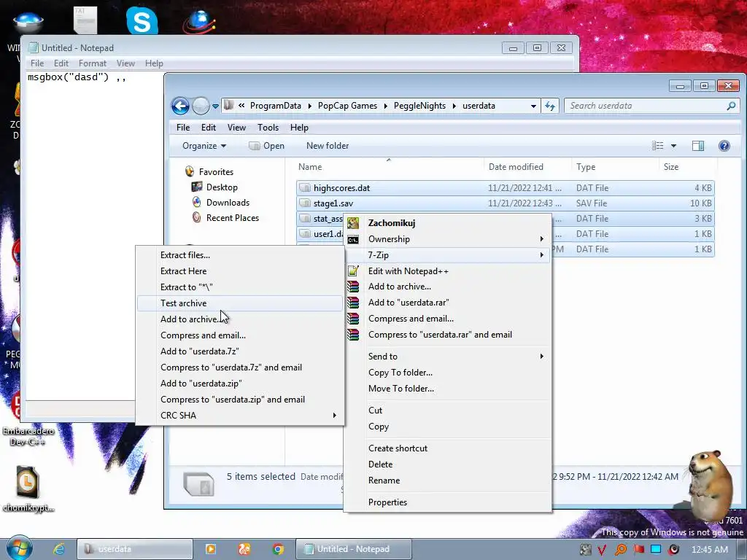The image size is (747, 560).
Task: Expand the address bar history dropdown
Action: pyautogui.click(x=533, y=106)
